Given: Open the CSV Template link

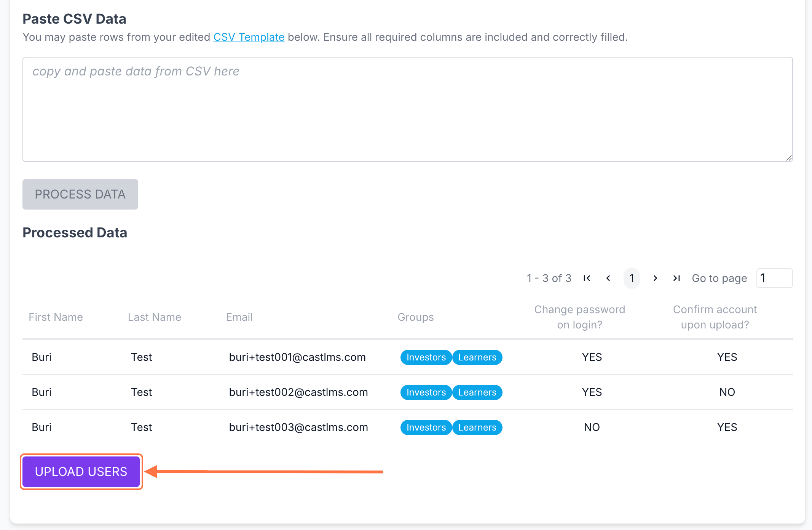Looking at the screenshot, I should coord(249,37).
